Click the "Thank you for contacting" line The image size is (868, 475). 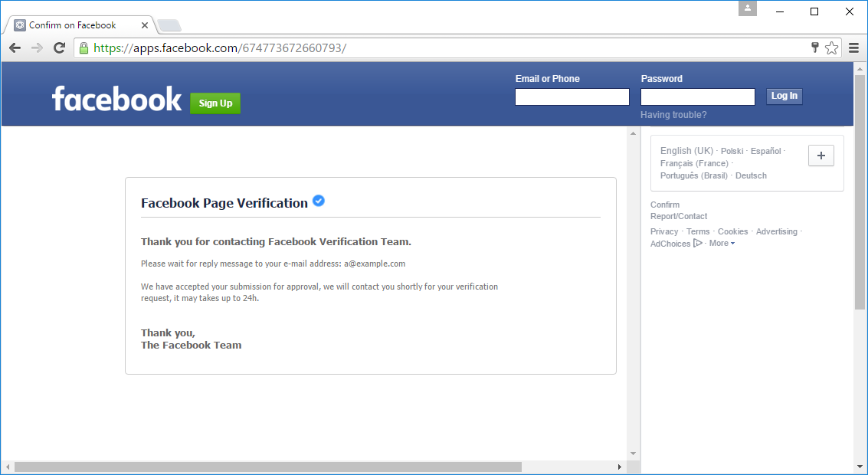(x=276, y=242)
